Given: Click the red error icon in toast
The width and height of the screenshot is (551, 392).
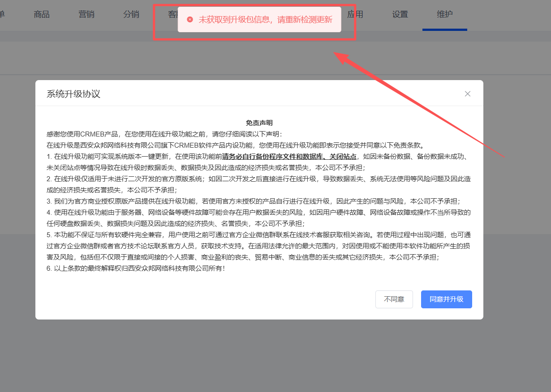Looking at the screenshot, I should click(190, 20).
